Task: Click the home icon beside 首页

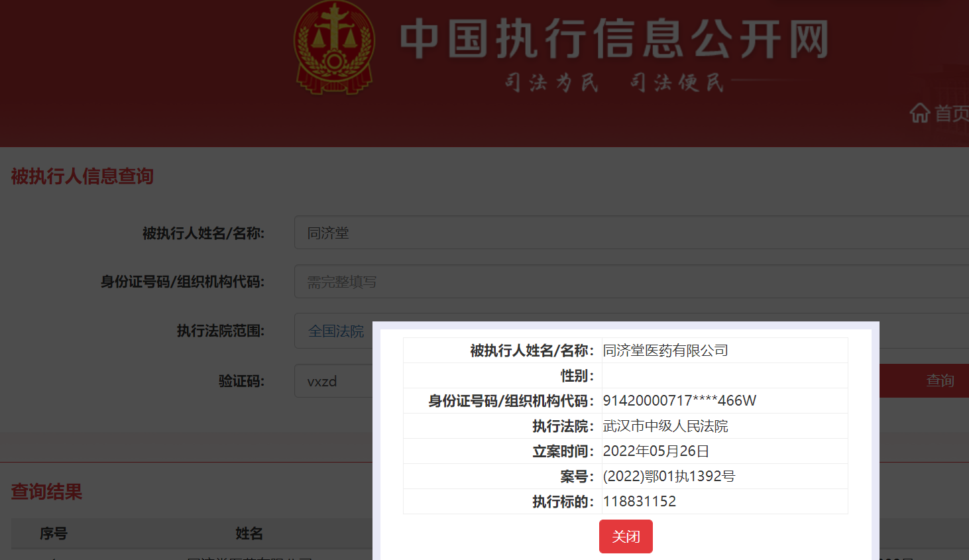Action: [x=920, y=113]
